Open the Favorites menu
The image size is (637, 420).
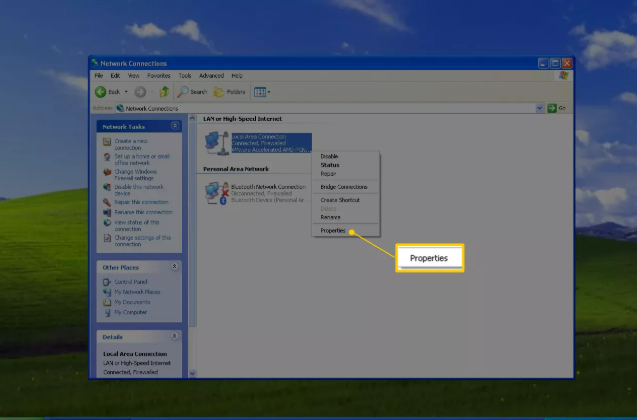coord(159,76)
